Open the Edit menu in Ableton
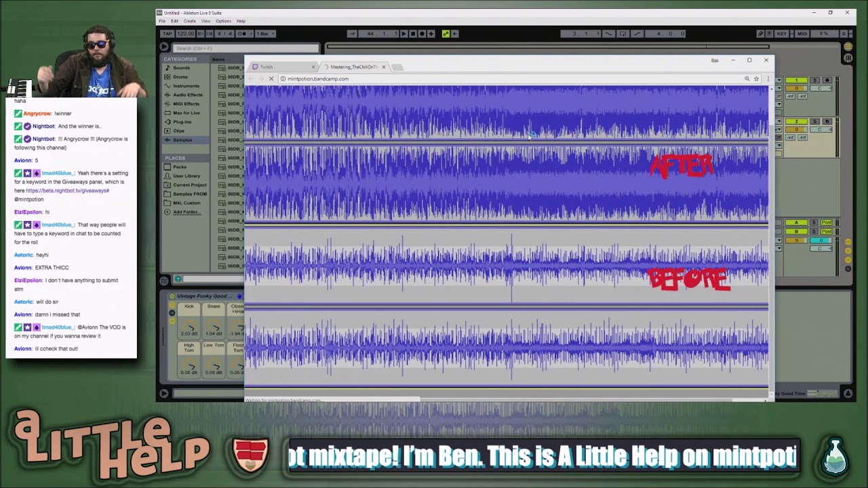Viewport: 868px width, 488px height. click(174, 21)
